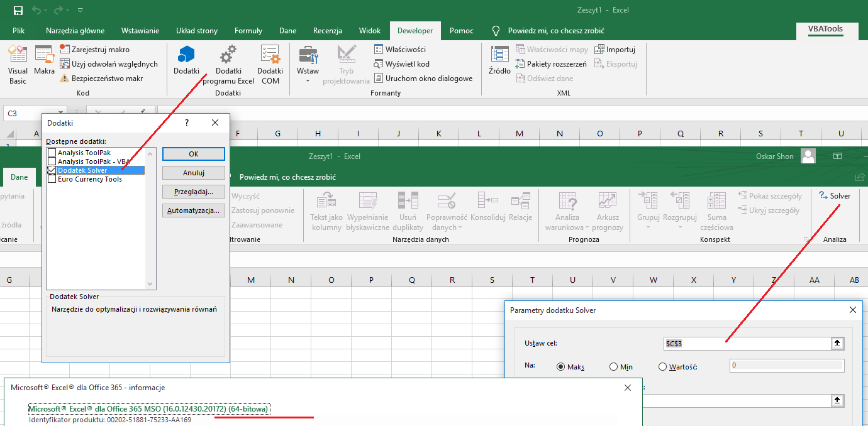Click Tekst jako kolumny
Image resolution: width=868 pixels, height=426 pixels.
click(326, 212)
